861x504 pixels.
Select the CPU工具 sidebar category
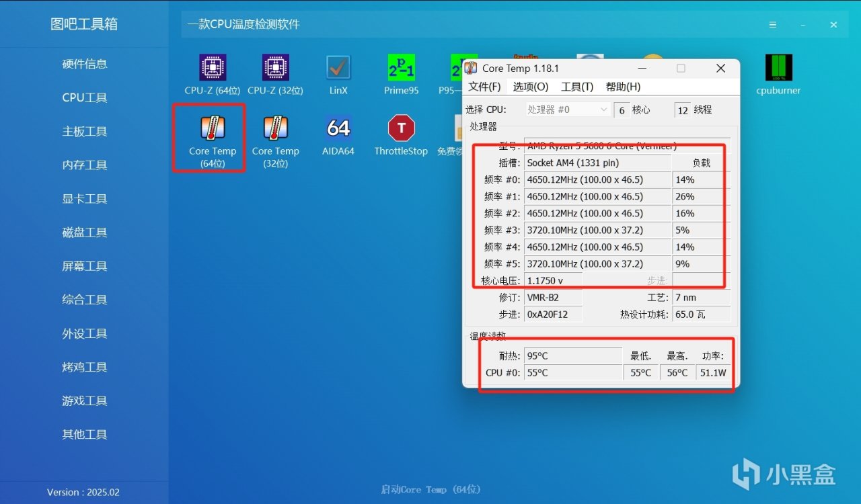tap(84, 97)
